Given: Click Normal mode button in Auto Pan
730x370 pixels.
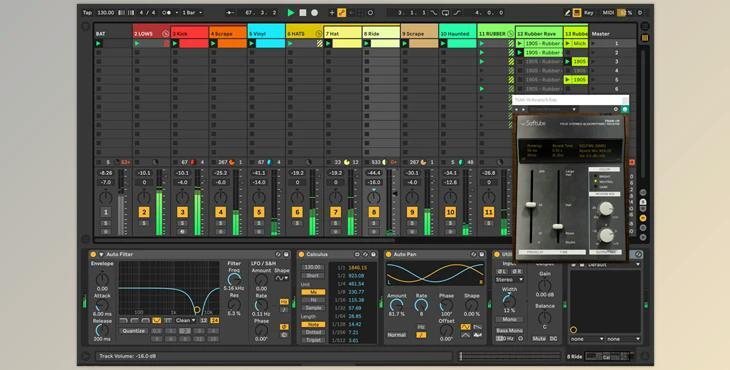Looking at the screenshot, I should coord(397,335).
